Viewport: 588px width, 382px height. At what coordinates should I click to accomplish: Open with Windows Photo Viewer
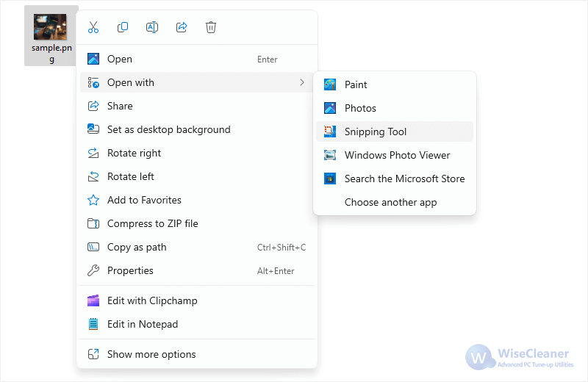395,155
